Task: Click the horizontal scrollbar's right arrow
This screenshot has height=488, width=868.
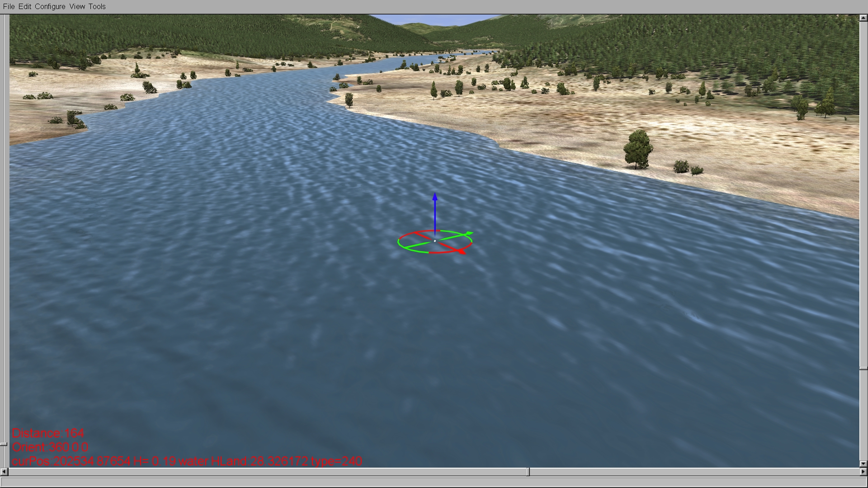Action: coord(863,472)
